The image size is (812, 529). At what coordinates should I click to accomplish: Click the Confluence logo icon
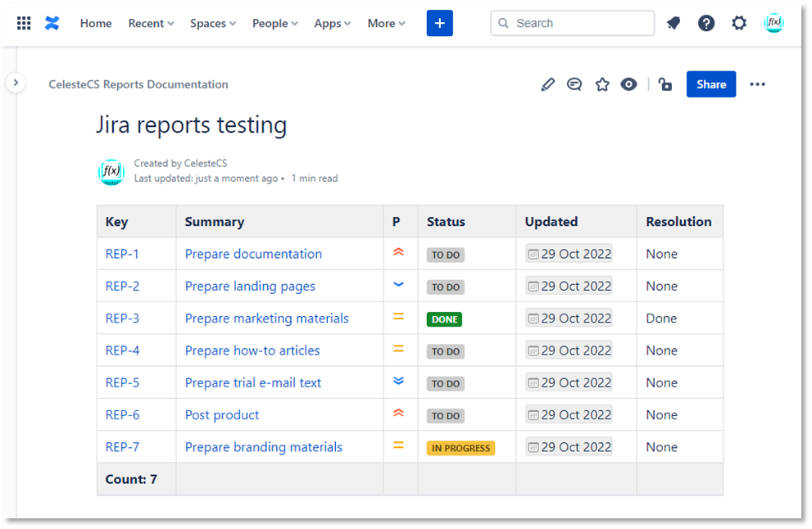[x=52, y=23]
